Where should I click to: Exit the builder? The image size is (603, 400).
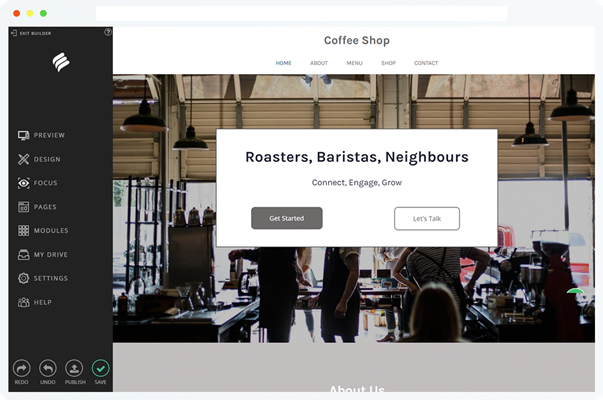(31, 33)
